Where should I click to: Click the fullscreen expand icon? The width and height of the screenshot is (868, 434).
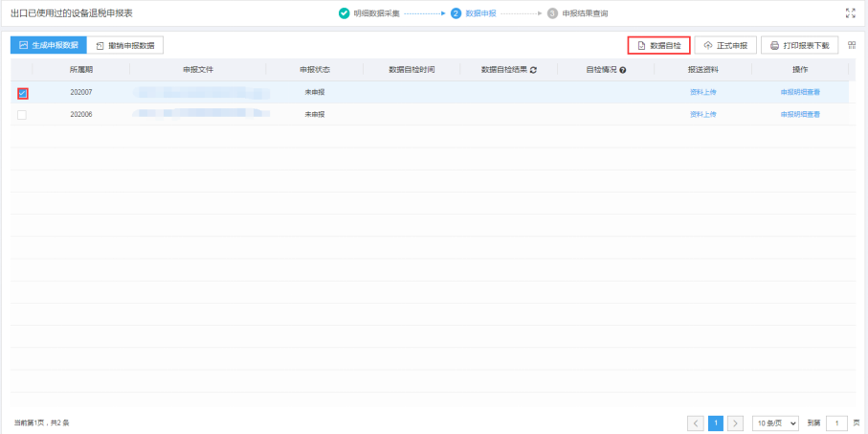pyautogui.click(x=850, y=13)
